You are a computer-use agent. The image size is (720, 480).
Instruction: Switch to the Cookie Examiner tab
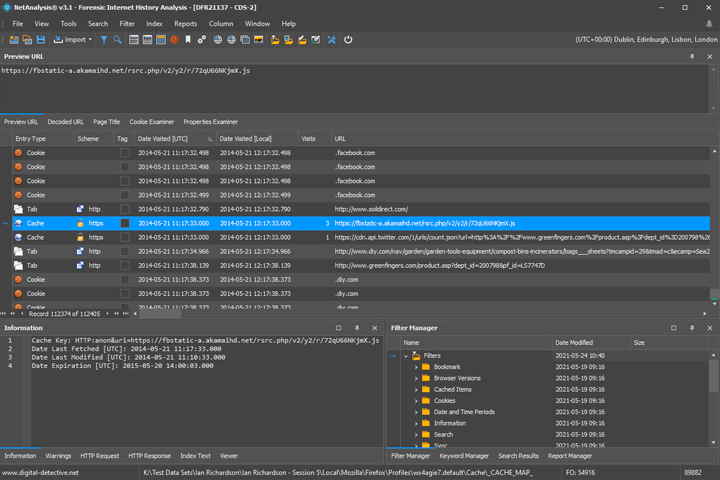pos(152,122)
